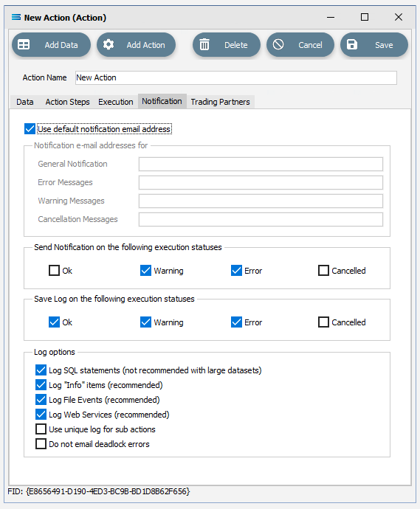Click the Action Name text field

[235, 78]
